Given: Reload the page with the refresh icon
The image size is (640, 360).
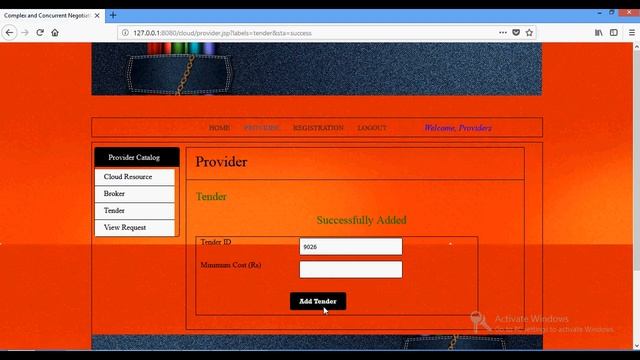Looking at the screenshot, I should click(x=40, y=33).
